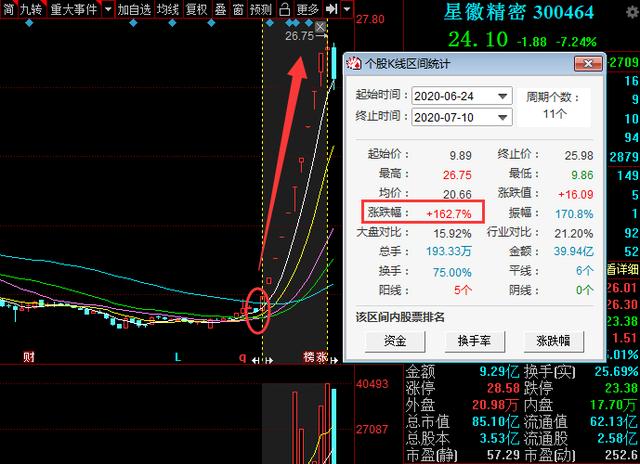
Task: Open the 更多 more menu
Action: tap(307, 9)
